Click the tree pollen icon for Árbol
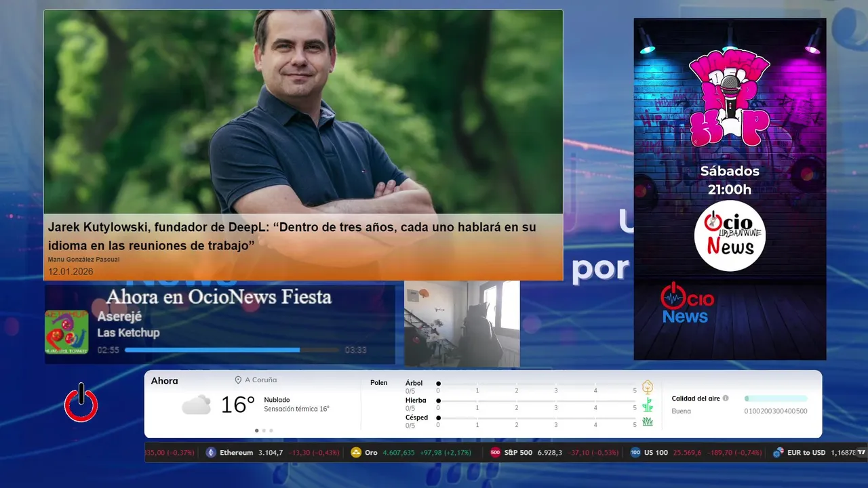This screenshot has height=488, width=868. pos(648,387)
